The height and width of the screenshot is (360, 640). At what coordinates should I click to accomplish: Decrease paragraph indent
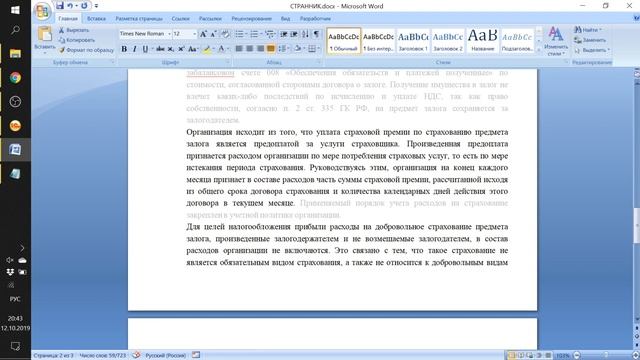284,34
